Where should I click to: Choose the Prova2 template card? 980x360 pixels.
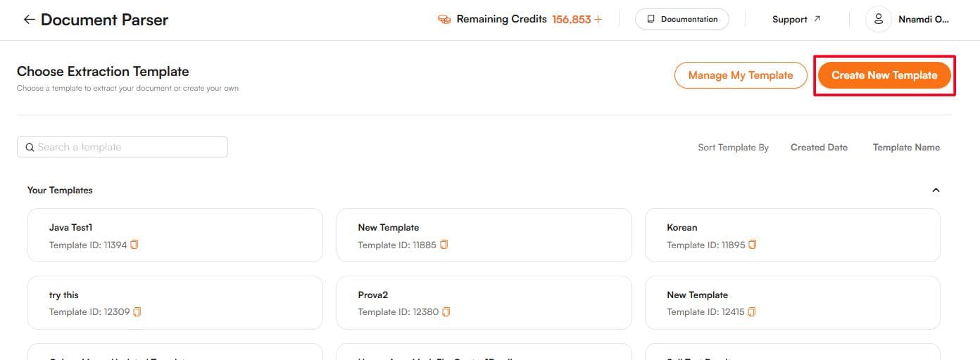pyautogui.click(x=484, y=302)
